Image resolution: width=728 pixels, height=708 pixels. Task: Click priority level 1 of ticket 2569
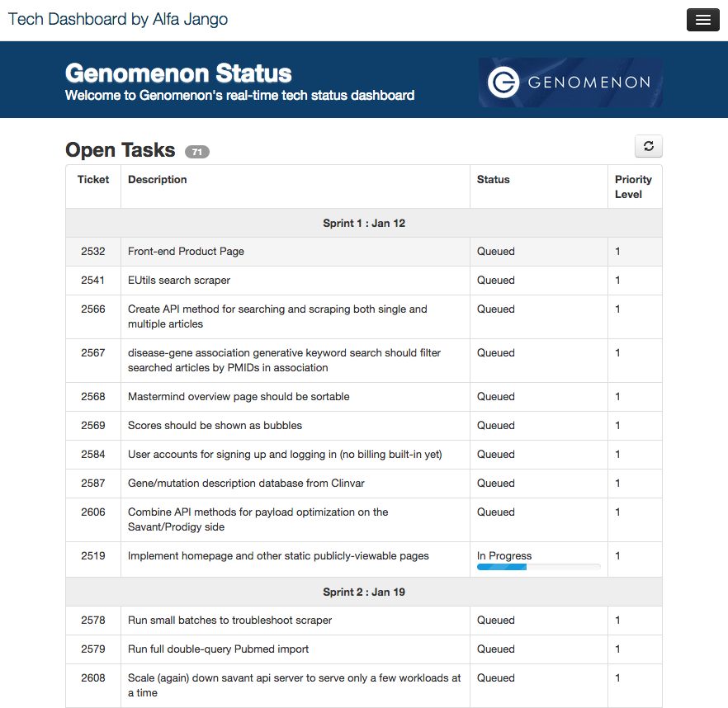617,425
